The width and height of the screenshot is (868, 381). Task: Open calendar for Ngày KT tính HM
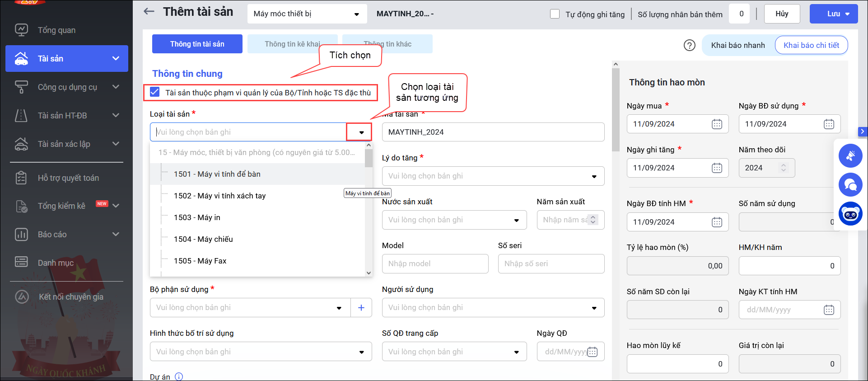[x=829, y=310]
